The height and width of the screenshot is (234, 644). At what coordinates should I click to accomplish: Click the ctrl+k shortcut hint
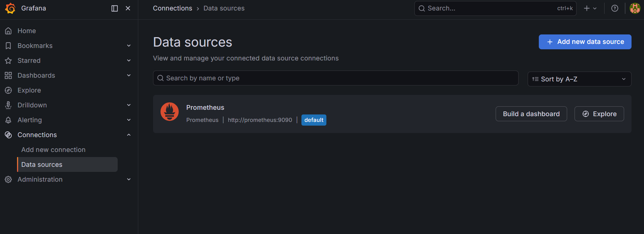click(x=565, y=8)
